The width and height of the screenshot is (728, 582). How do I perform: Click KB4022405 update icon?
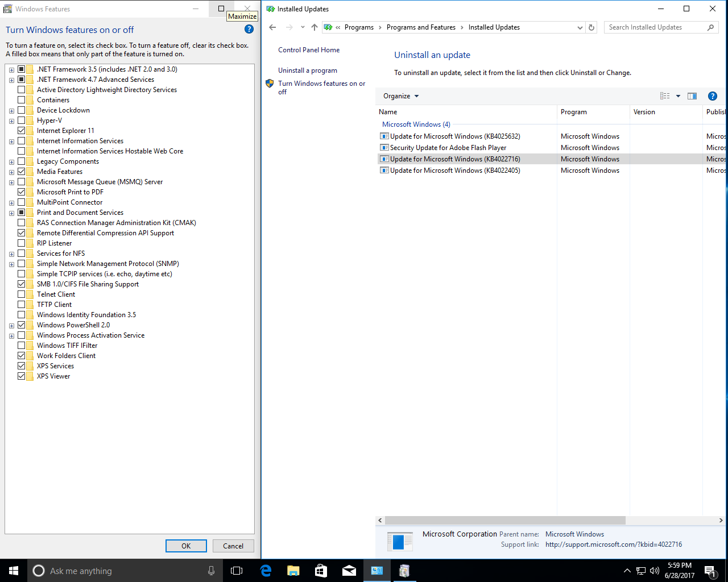tap(384, 171)
